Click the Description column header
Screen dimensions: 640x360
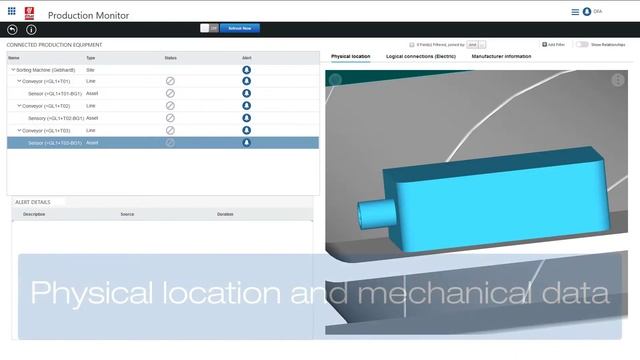(34, 214)
